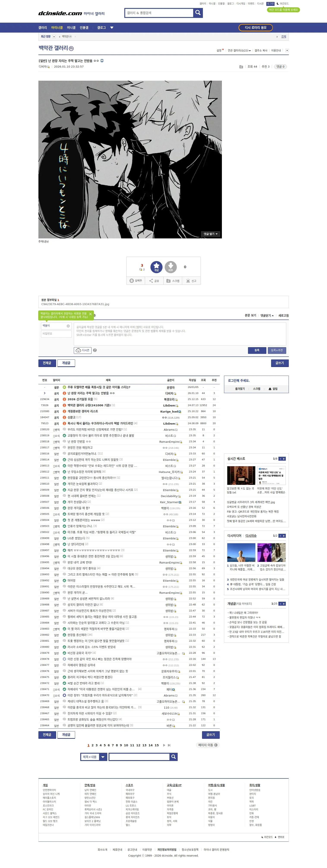
Task: Click the 로그인 link in top header
Action: click(x=270, y=4)
